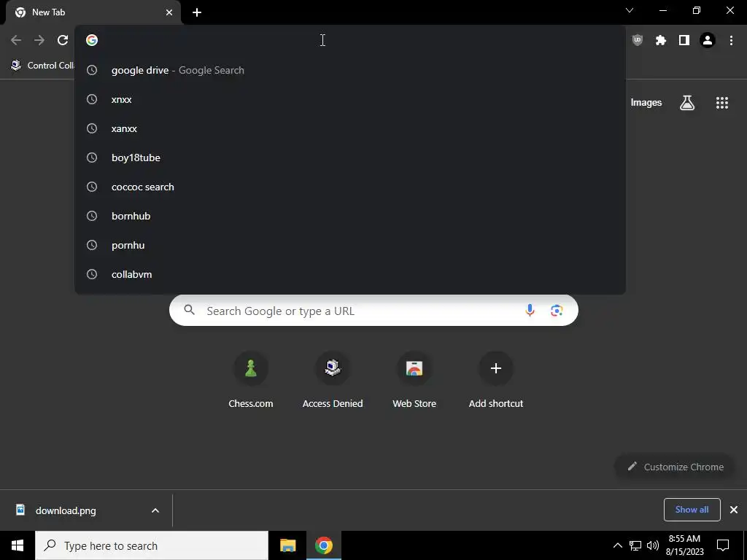Open the Control Coll... bookmark

43,65
